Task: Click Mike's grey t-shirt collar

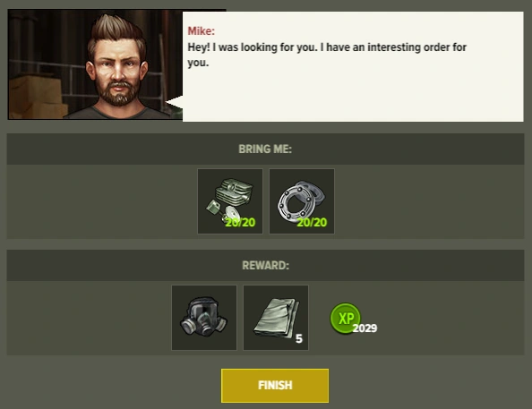Action: (119, 112)
